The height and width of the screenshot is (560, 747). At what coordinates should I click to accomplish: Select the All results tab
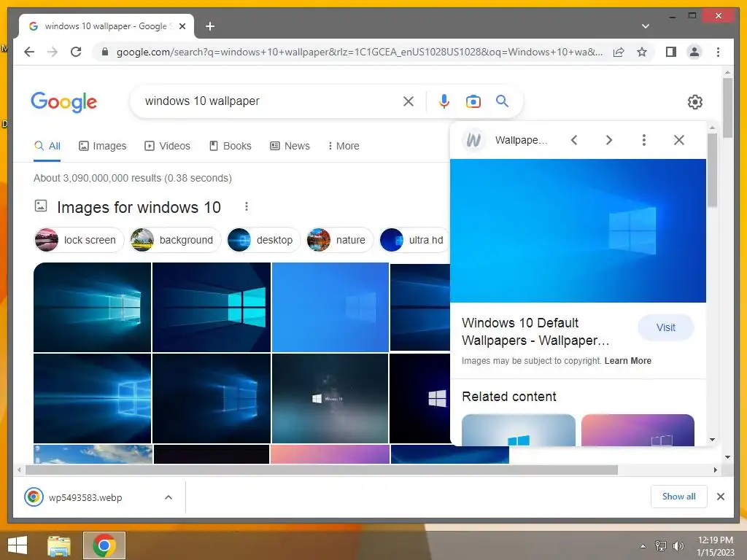click(47, 146)
